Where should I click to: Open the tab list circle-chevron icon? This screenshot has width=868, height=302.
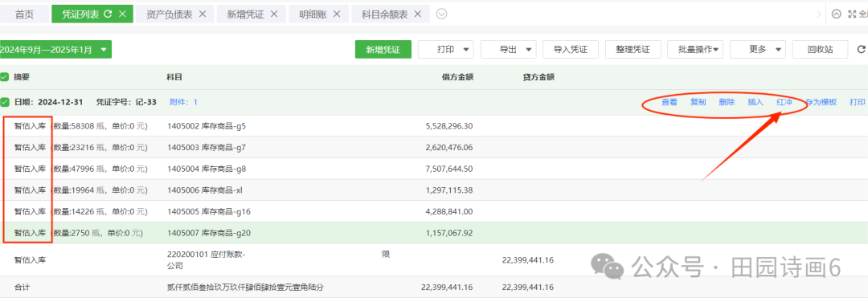tap(441, 14)
